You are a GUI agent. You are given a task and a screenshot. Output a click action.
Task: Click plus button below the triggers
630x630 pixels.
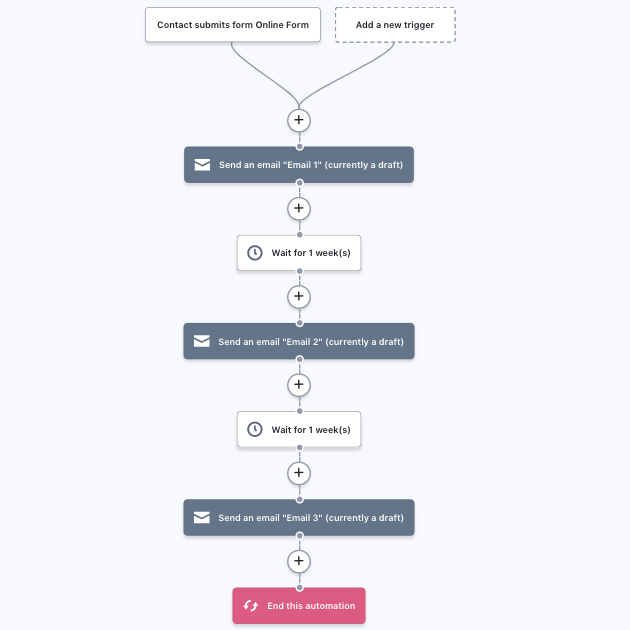(x=298, y=120)
